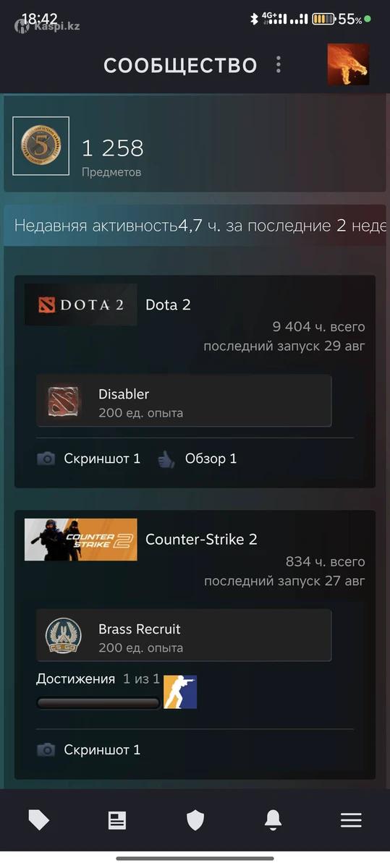Image resolution: width=390 pixels, height=868 pixels.
Task: Open the thumbs-up Обзор 1 icon
Action: coord(166,459)
